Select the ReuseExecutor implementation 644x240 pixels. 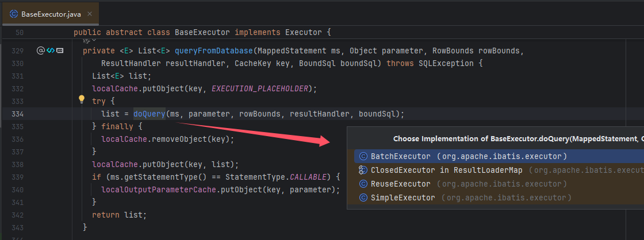400,184
